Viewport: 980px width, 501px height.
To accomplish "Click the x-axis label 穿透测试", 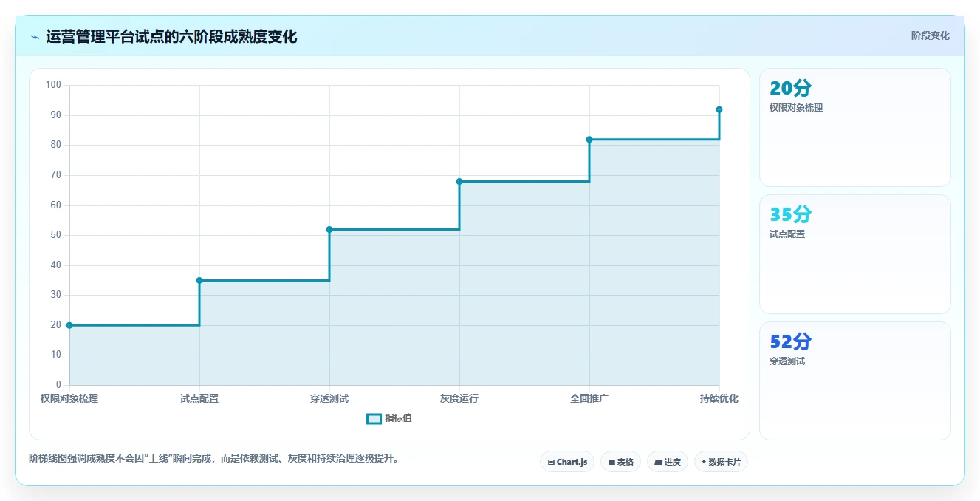I will [x=329, y=398].
